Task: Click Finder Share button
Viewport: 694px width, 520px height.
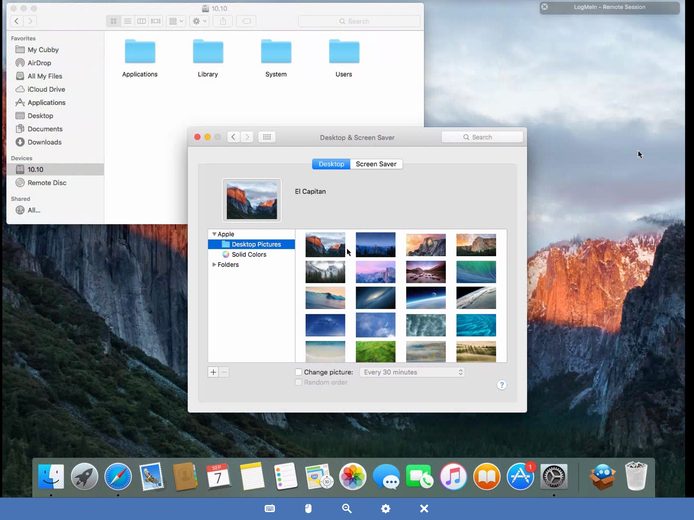Action: pyautogui.click(x=223, y=21)
